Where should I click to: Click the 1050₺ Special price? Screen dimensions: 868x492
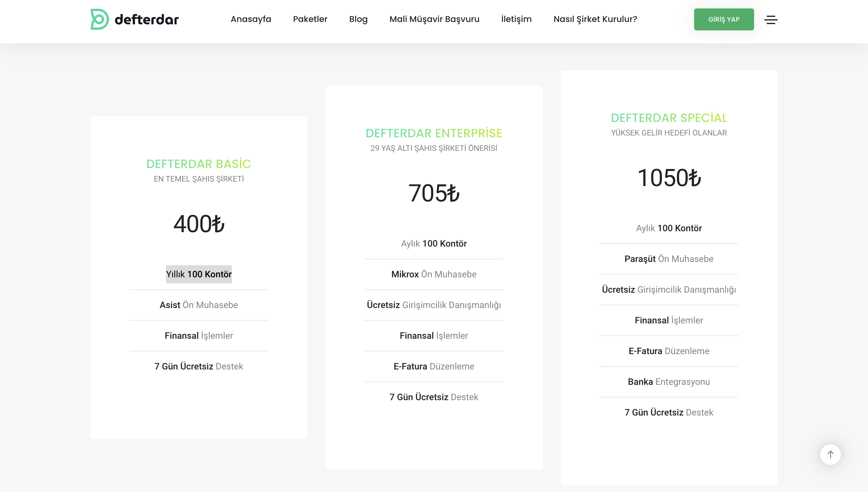[x=668, y=178]
